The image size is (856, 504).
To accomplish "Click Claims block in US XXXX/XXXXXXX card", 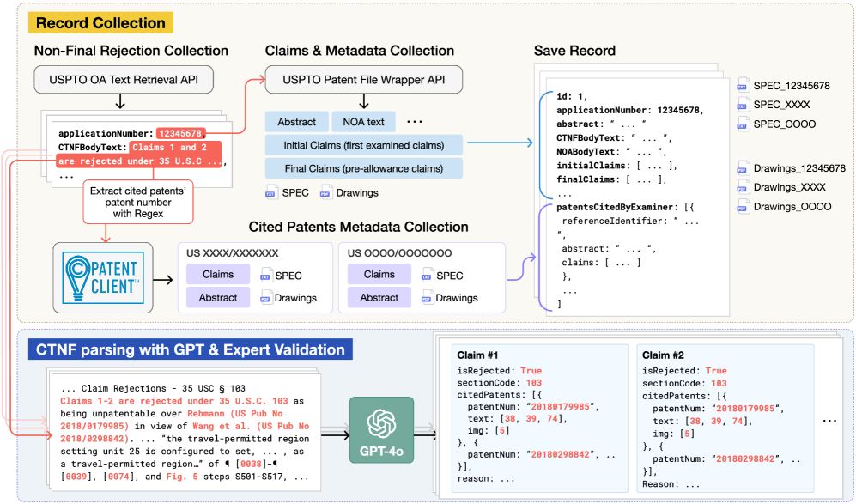I will click(218, 274).
